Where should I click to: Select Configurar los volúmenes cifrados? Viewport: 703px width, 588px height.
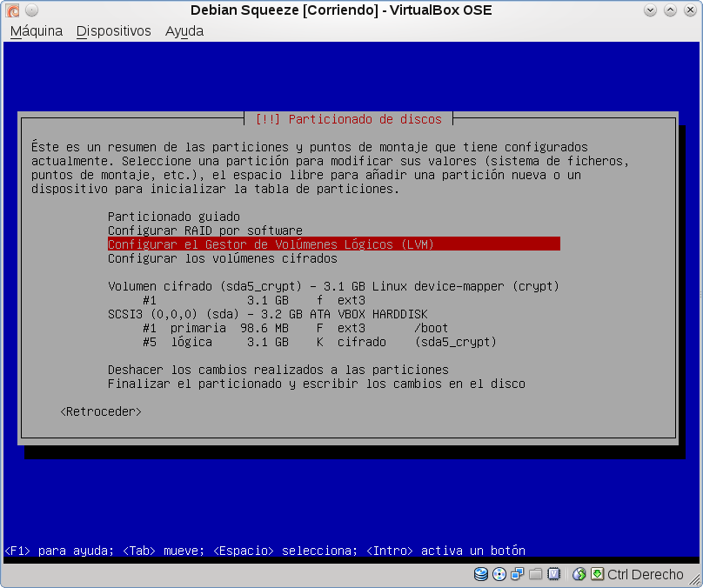tap(223, 258)
